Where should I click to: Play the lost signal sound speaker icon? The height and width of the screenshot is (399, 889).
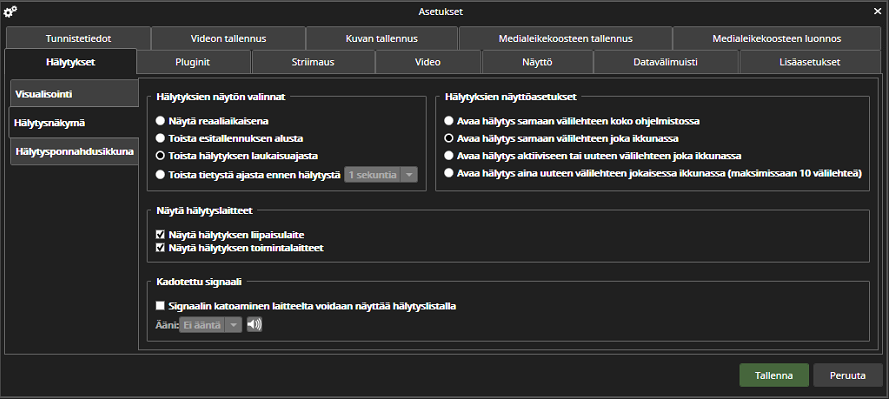(x=255, y=325)
